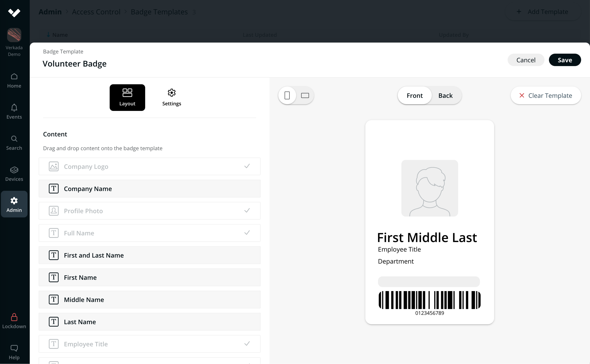Open Help chat icon

tap(14, 348)
